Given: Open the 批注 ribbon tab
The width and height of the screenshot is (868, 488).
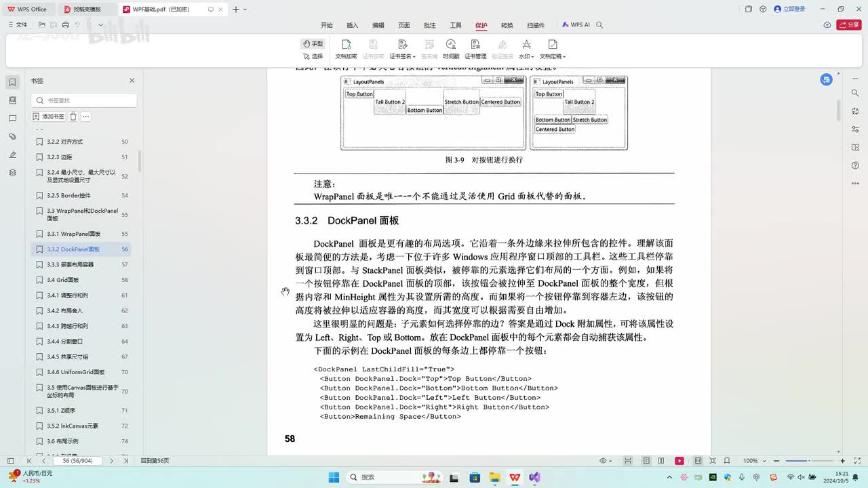Looking at the screenshot, I should pyautogui.click(x=430, y=25).
